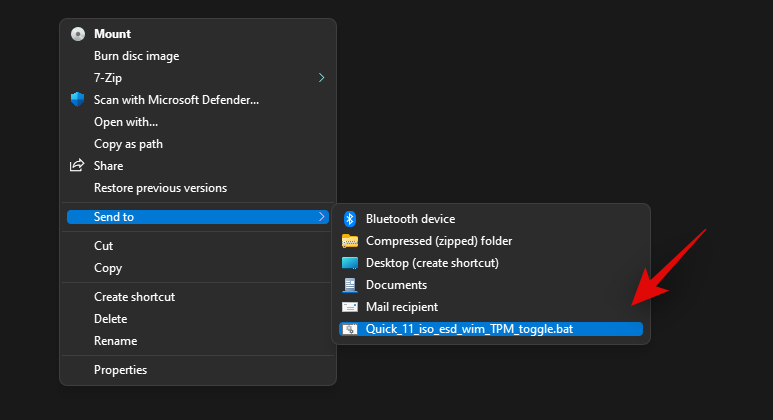Choose Delete from the menu

(x=110, y=319)
